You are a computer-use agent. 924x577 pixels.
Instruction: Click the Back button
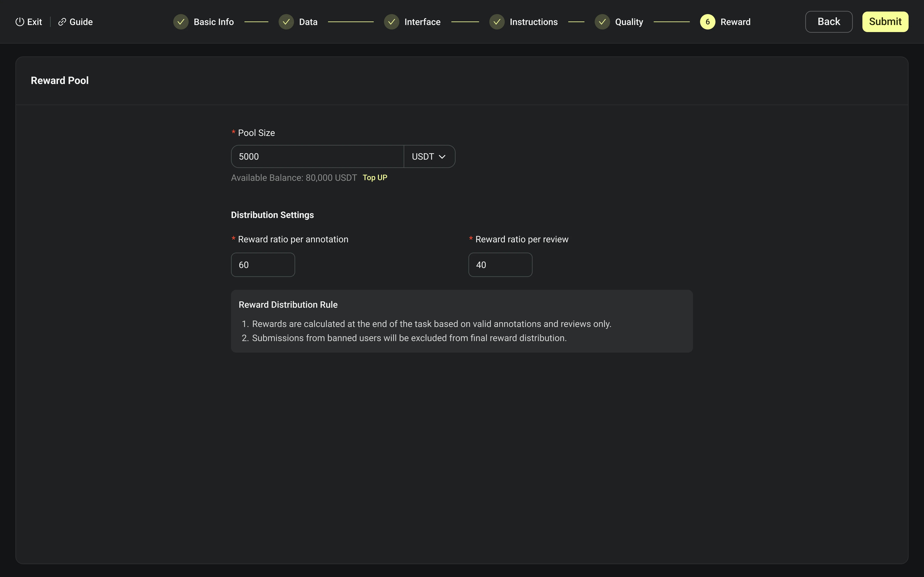(829, 22)
